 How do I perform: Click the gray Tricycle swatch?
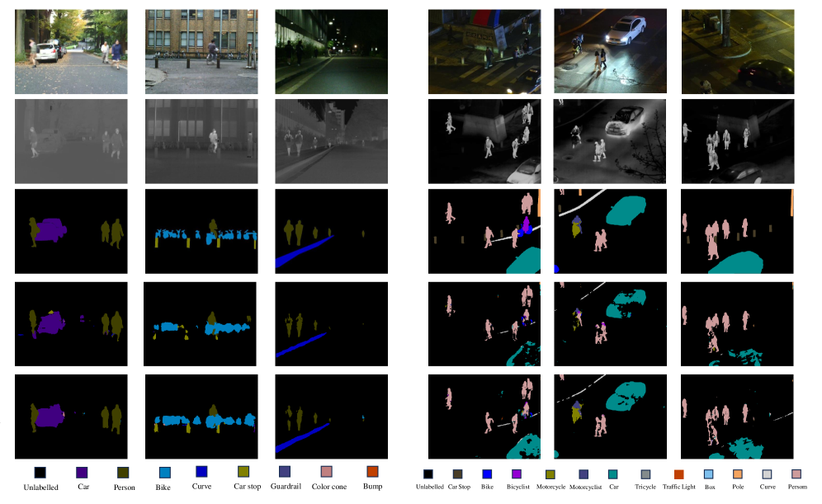click(645, 474)
